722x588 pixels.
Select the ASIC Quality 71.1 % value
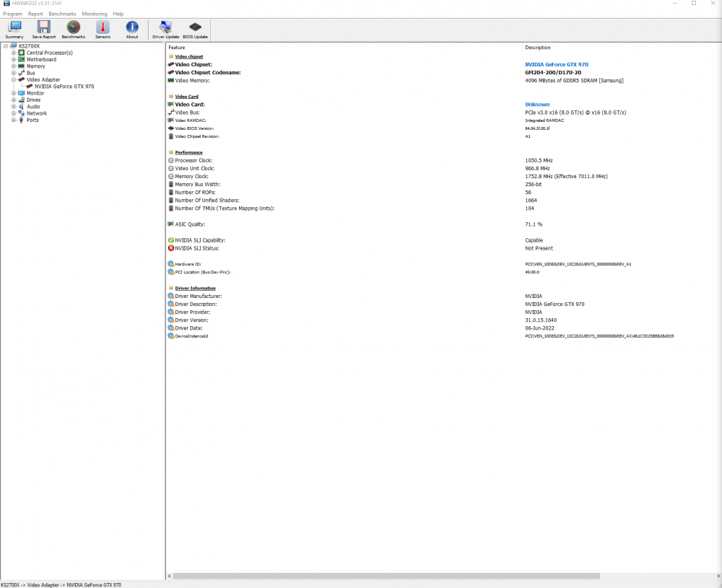tap(534, 224)
